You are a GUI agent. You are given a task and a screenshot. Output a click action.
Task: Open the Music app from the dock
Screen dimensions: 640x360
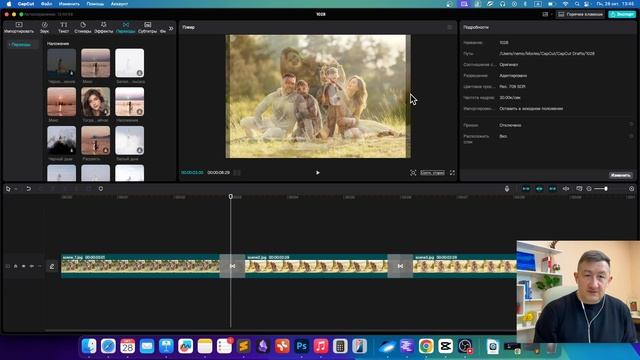tap(321, 346)
